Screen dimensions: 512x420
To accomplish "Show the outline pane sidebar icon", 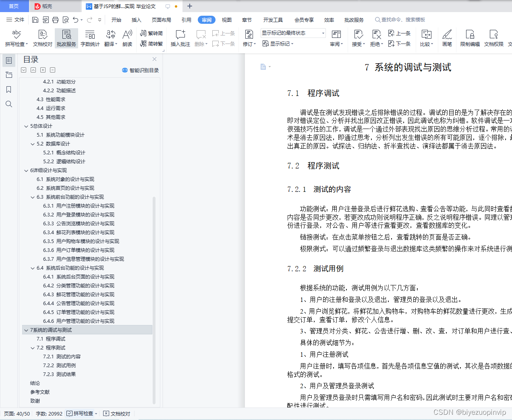I will (9, 60).
